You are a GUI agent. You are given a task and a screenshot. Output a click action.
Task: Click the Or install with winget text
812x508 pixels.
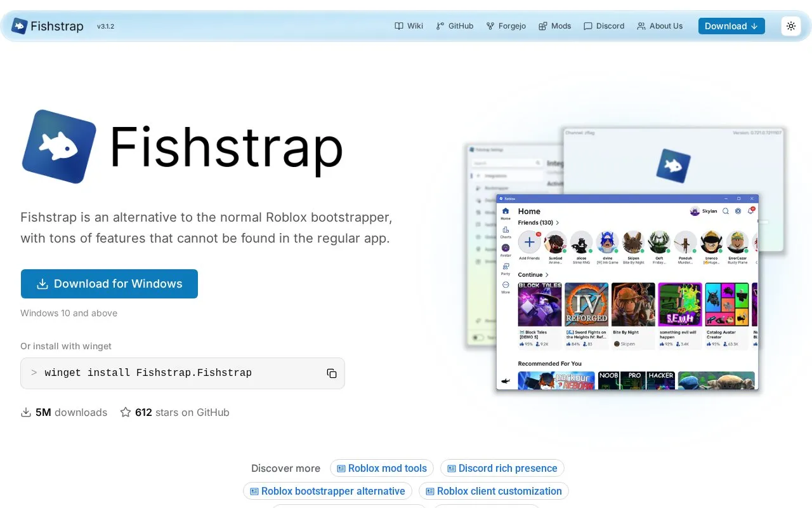[66, 346]
